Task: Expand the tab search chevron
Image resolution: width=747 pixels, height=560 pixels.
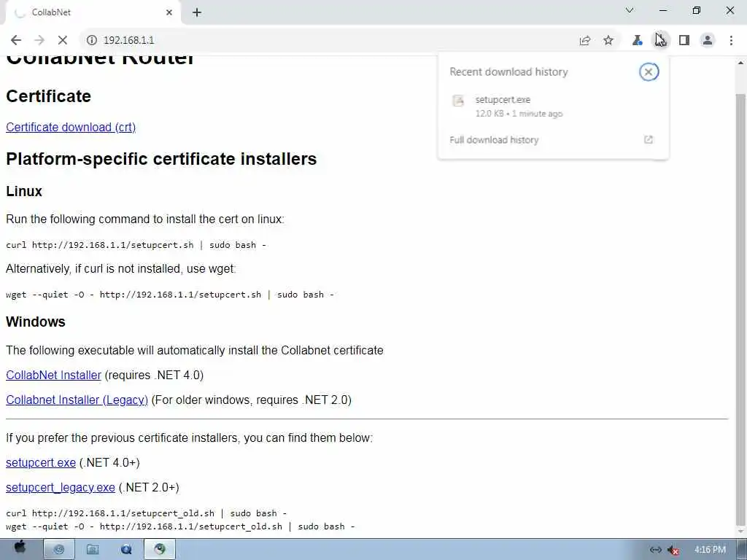Action: pos(630,10)
